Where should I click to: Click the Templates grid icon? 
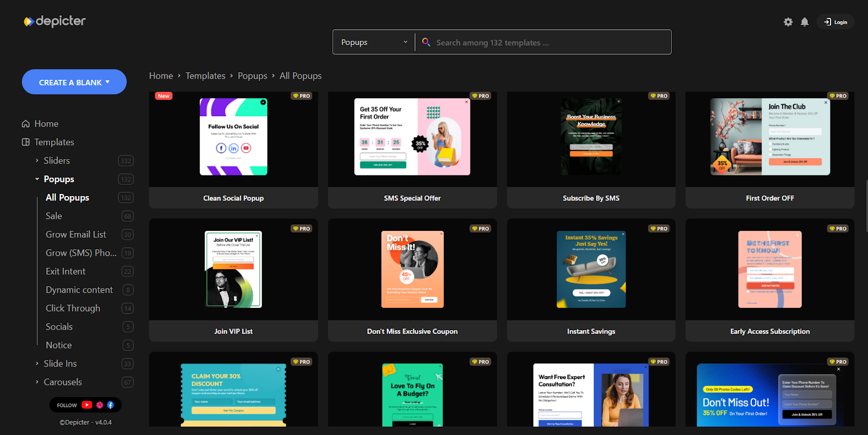pyautogui.click(x=25, y=142)
